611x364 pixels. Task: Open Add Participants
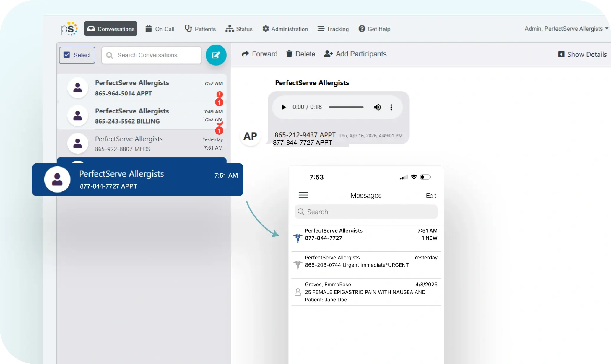point(355,54)
